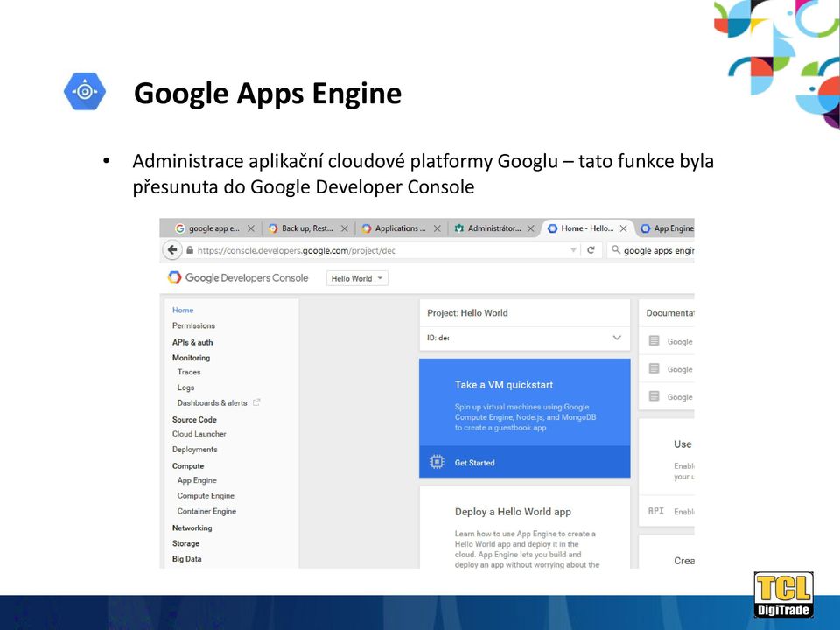This screenshot has height=630, width=840.
Task: Click the 'Spin up virtual machines' description text
Action: pos(525,417)
